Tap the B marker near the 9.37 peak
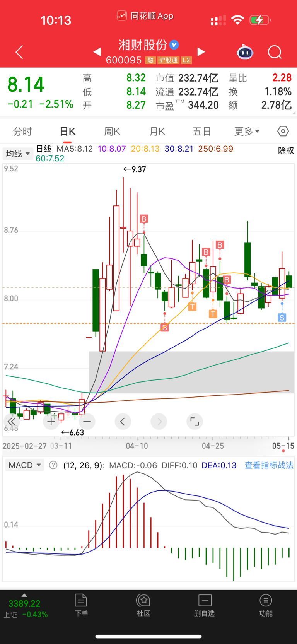297x644 pixels. (x=144, y=219)
